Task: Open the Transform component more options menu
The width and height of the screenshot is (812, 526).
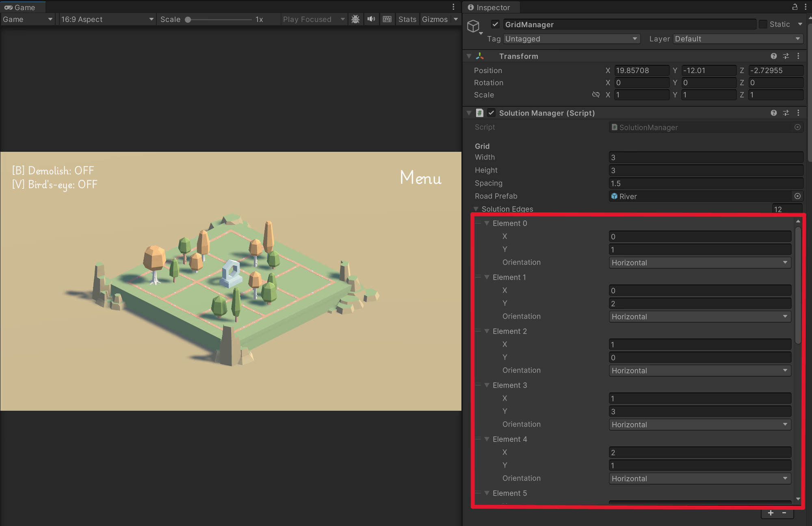Action: coord(798,56)
